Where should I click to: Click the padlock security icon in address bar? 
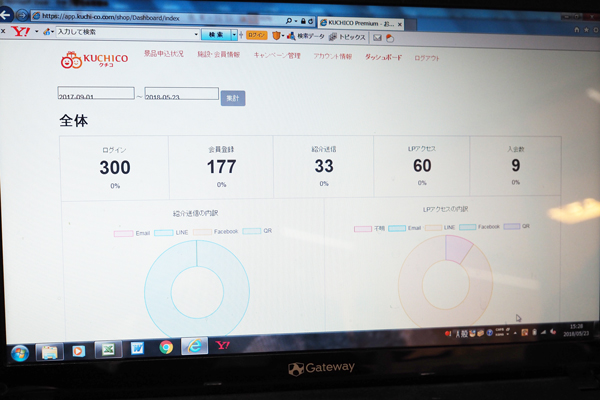tap(303, 21)
